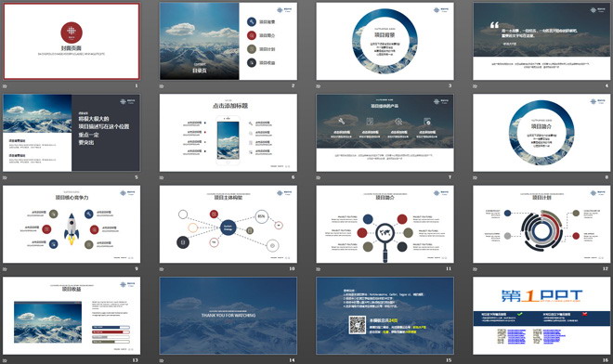Click the red circular logo on cover slide

pos(72,32)
